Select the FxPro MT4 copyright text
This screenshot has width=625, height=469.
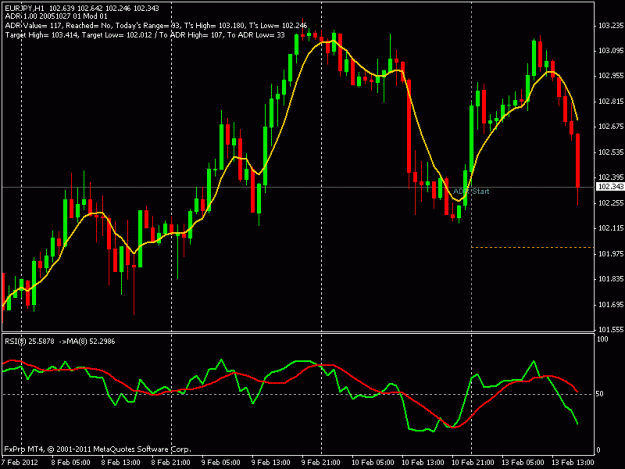point(98,449)
